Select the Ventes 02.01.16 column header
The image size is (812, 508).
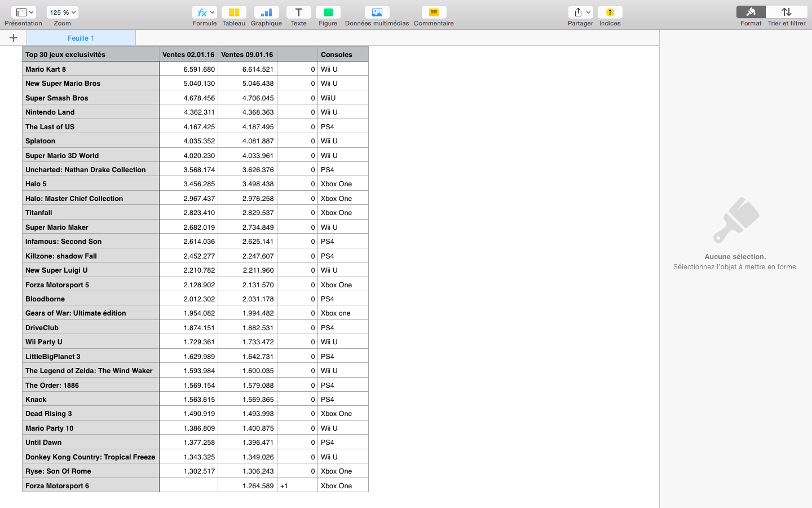click(x=188, y=55)
